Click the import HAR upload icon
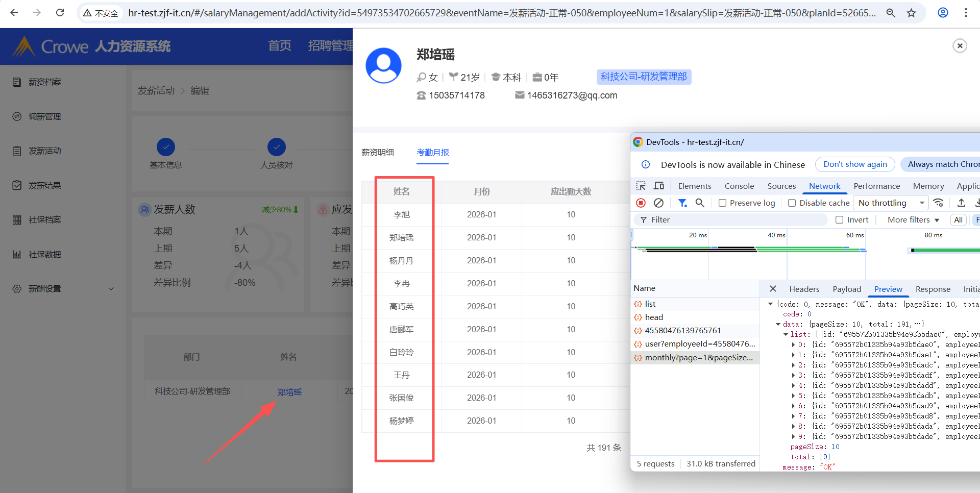The width and height of the screenshot is (980, 493). [x=961, y=203]
